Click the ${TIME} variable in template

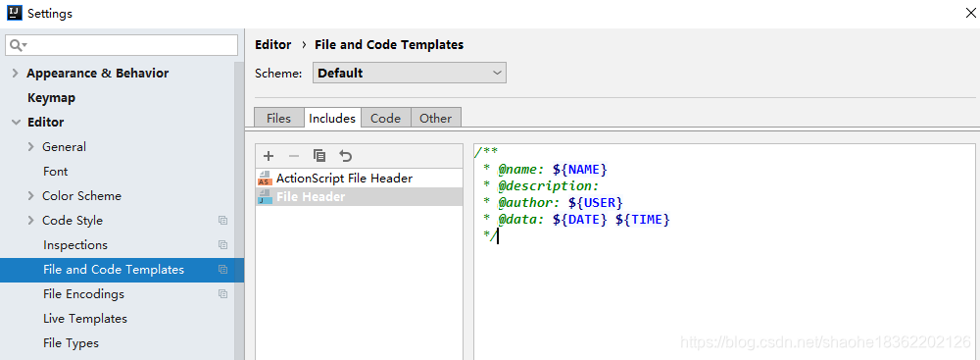tap(643, 220)
